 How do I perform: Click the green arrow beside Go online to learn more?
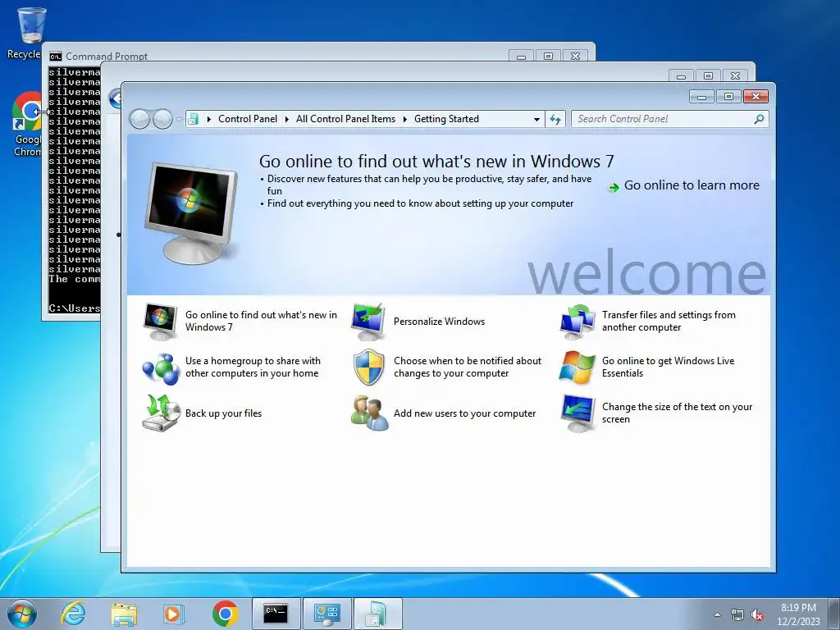pyautogui.click(x=614, y=187)
